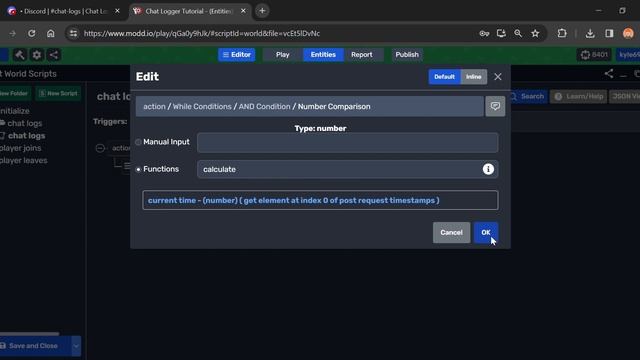Image resolution: width=640 pixels, height=360 pixels.
Task: Switch to the Entities tab
Action: click(x=323, y=55)
